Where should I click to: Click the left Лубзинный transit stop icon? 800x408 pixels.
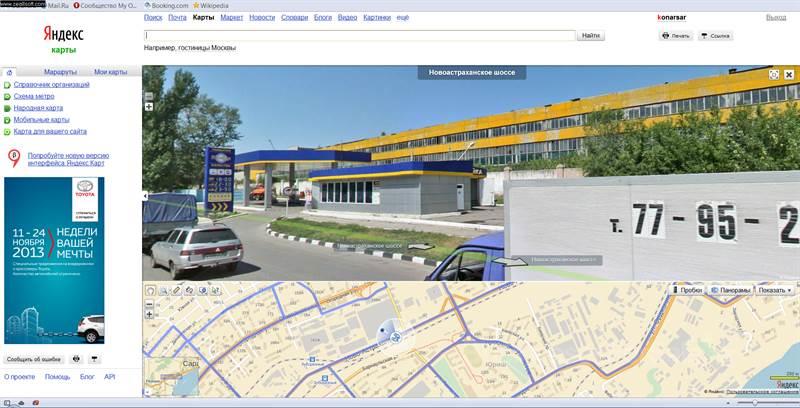click(312, 359)
